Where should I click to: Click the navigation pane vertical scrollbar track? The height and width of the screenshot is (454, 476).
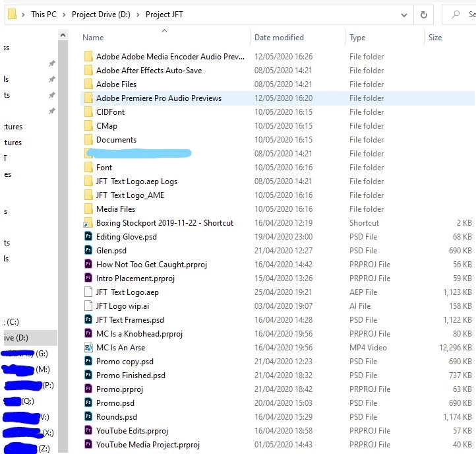pyautogui.click(x=63, y=246)
